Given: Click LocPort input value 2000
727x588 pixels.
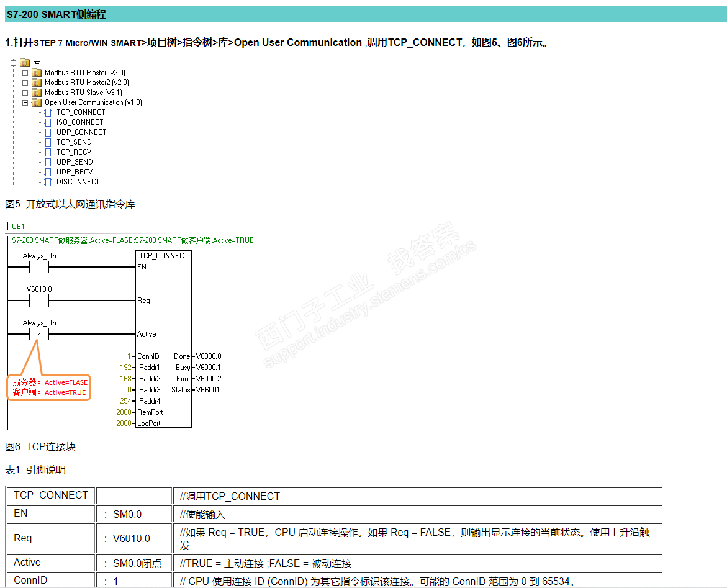Looking at the screenshot, I should [124, 423].
